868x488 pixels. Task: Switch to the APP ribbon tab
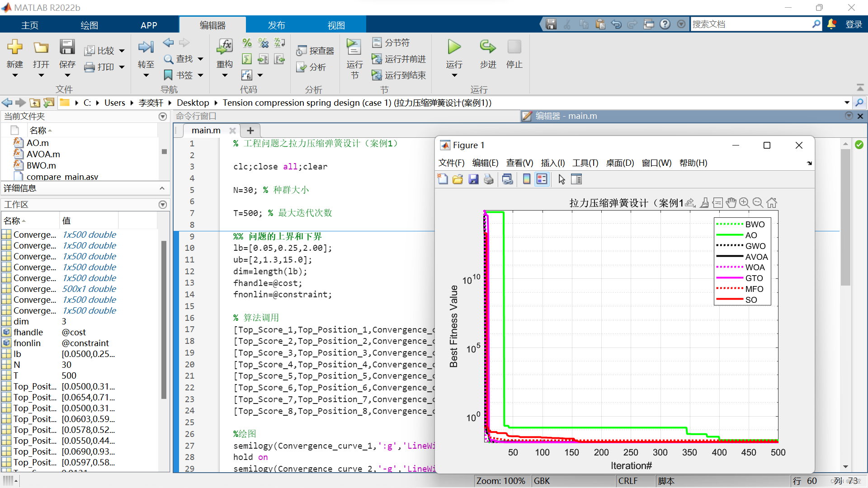[149, 25]
